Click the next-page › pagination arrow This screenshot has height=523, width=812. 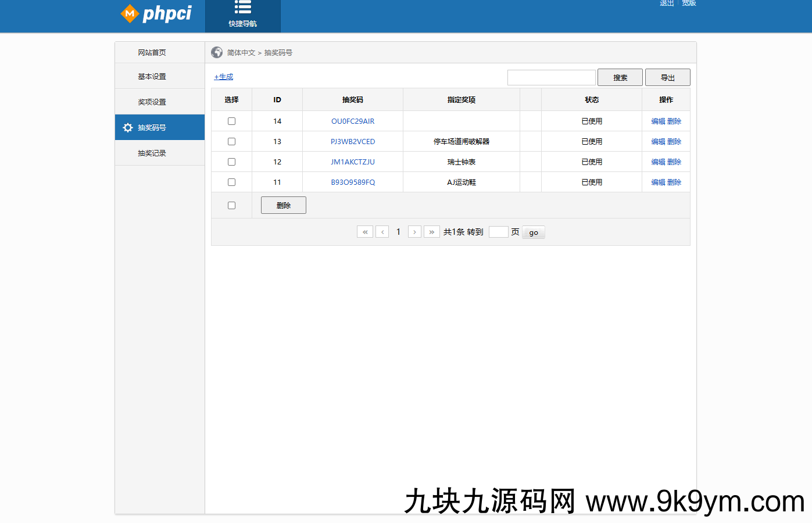point(414,231)
